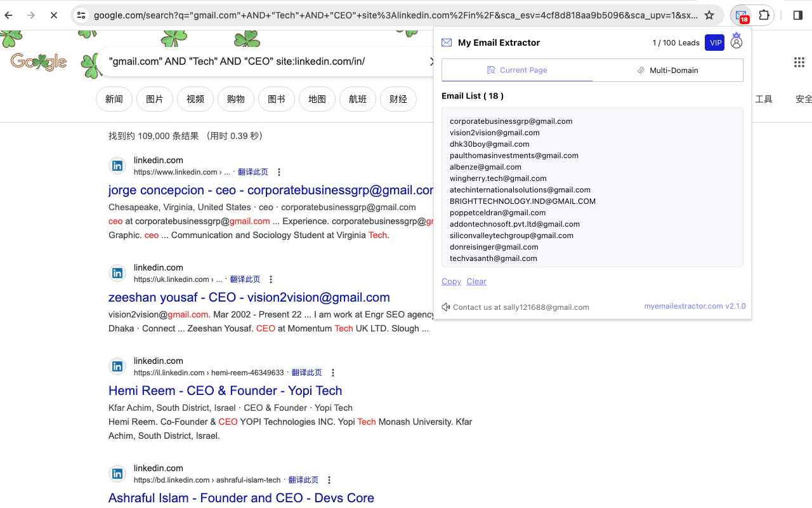The height and width of the screenshot is (508, 812).
Task: Click the speaker icon next to contact email
Action: click(445, 307)
